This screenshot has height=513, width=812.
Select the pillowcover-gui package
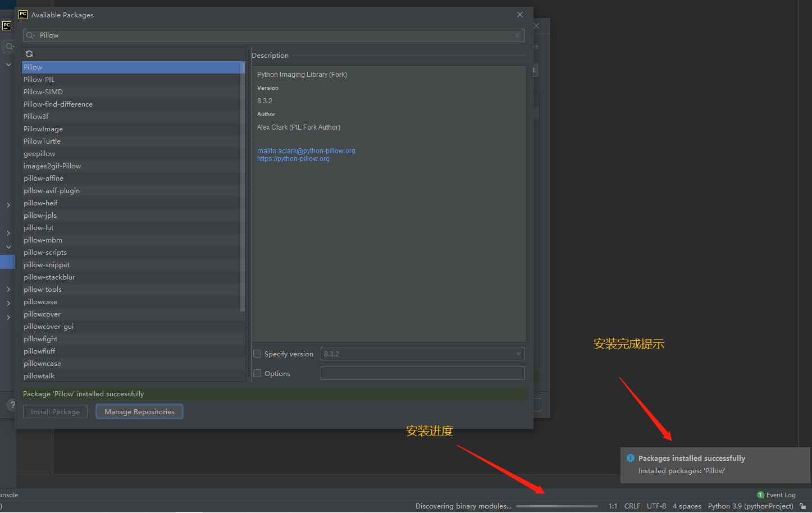[131, 327]
